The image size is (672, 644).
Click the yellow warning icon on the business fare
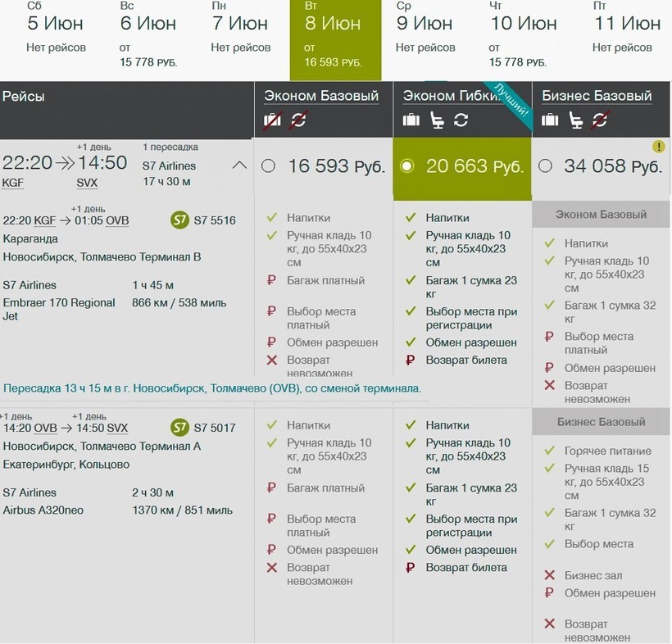(658, 147)
